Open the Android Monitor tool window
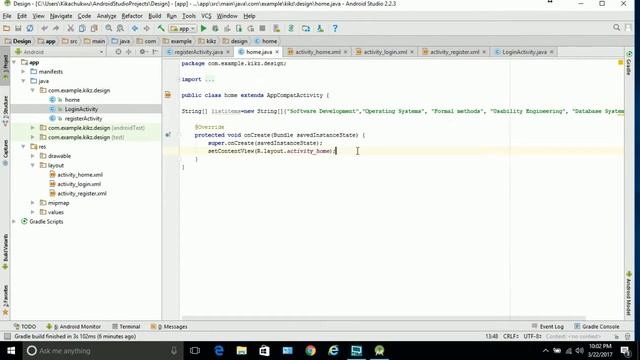 click(x=73, y=327)
